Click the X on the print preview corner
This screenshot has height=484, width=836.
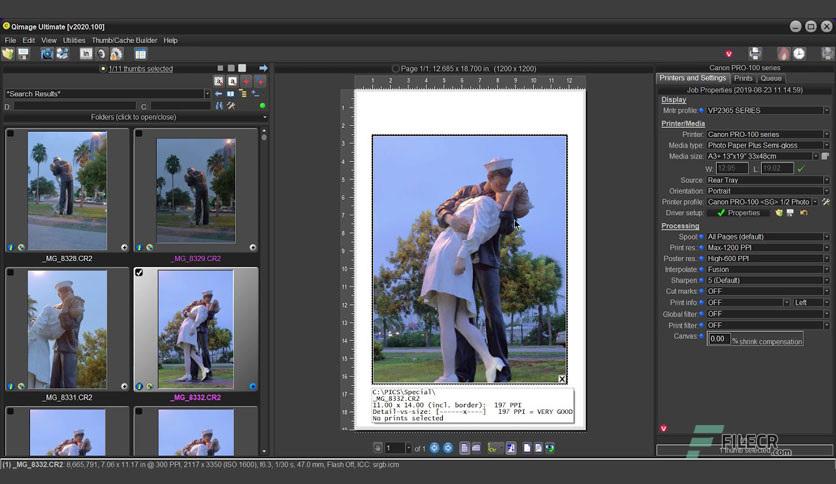[x=561, y=379]
